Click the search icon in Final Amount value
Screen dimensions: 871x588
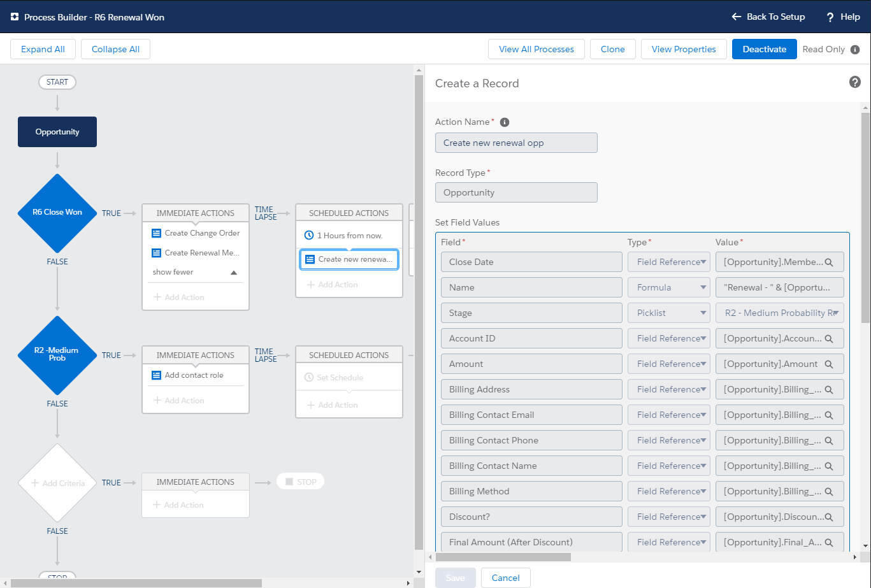coord(829,542)
